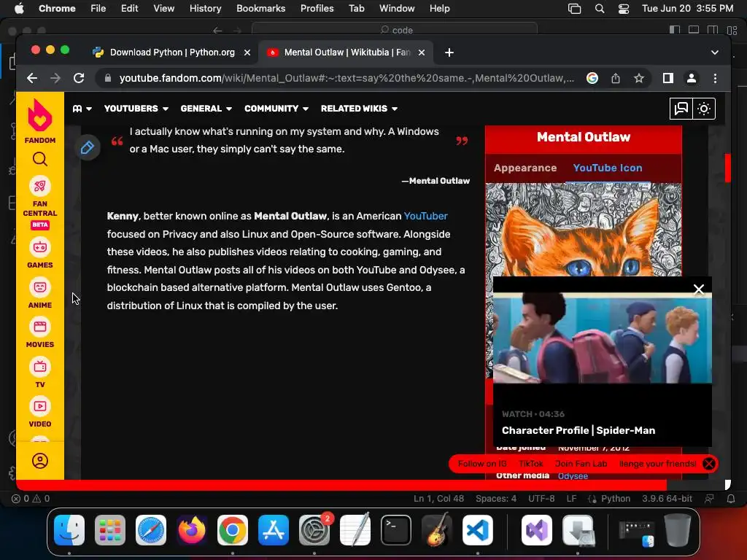Expand the YOUTUBERS dropdown menu
The width and height of the screenshot is (747, 560).
pyautogui.click(x=136, y=109)
